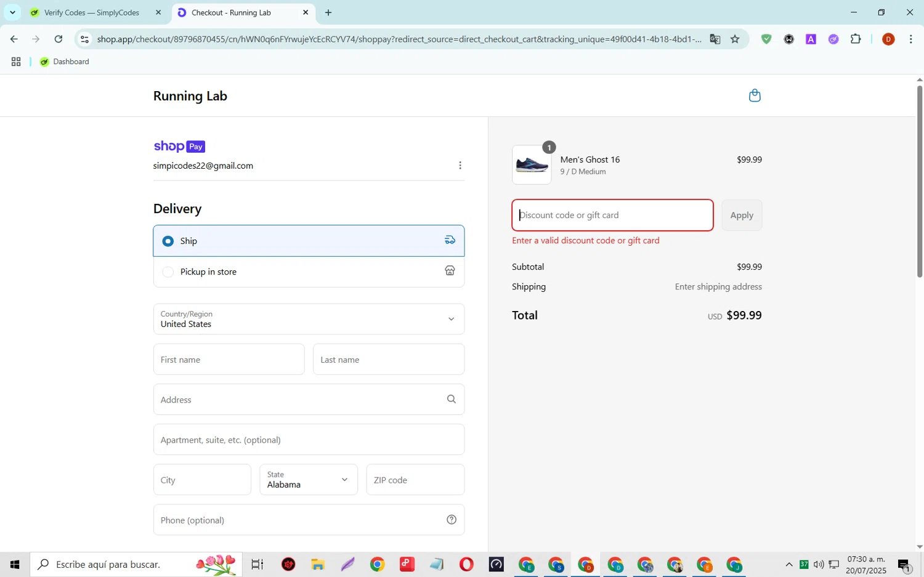This screenshot has width=924, height=577.
Task: Focus the discount code or gift card field
Action: 612,215
